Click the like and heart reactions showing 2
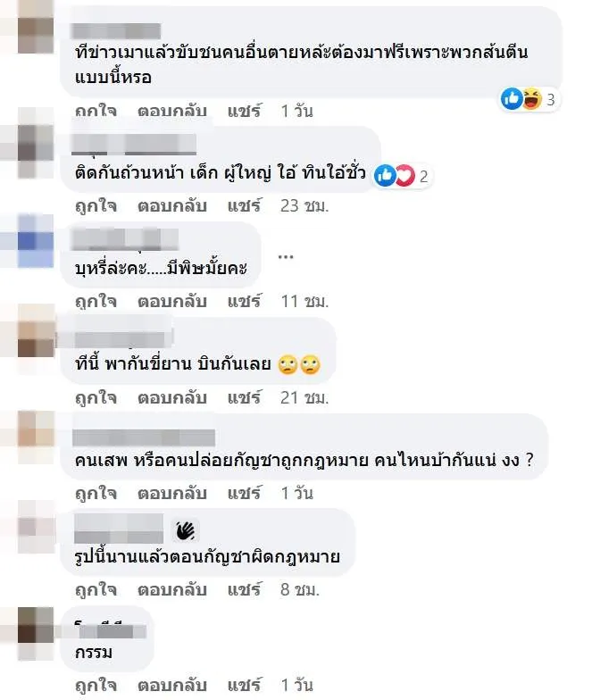Image resolution: width=592 pixels, height=700 pixels. [402, 176]
